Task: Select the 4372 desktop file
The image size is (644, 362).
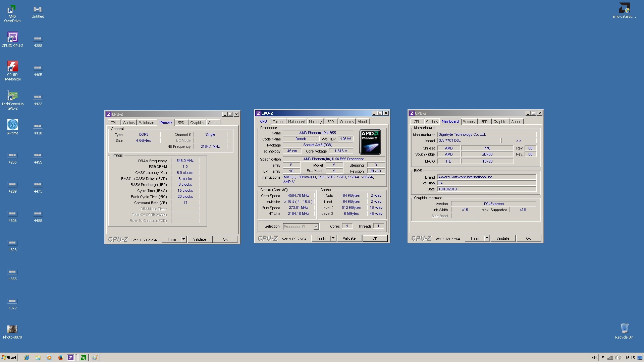Action: coord(12,303)
